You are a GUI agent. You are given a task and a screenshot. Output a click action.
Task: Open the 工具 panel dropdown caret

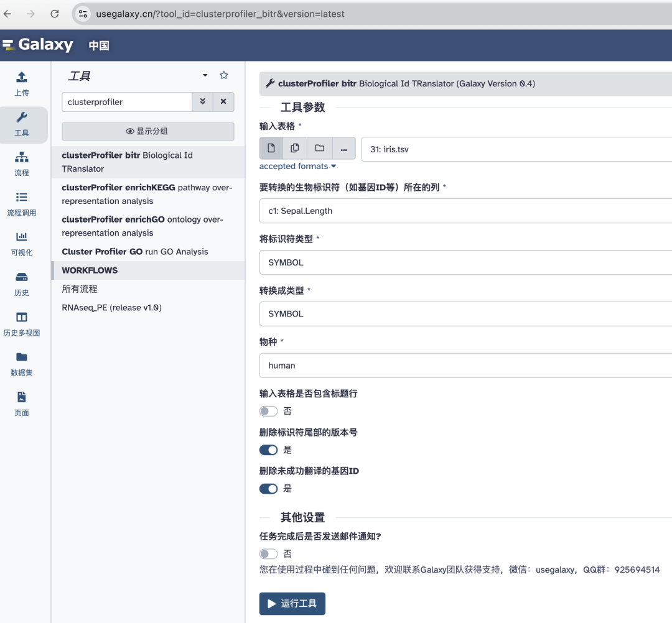pos(205,75)
